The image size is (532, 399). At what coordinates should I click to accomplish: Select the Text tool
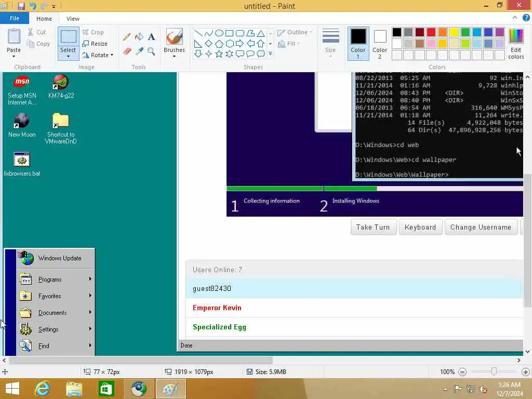151,37
